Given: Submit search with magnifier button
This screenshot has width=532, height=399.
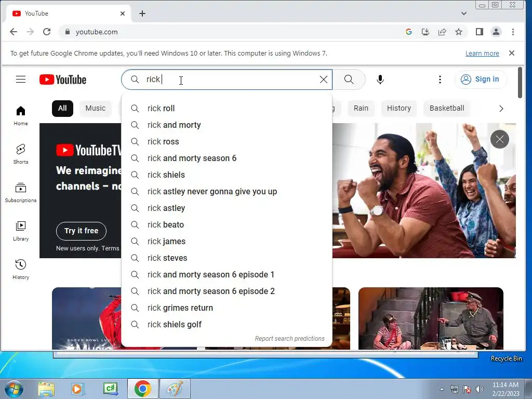Looking at the screenshot, I should tap(349, 79).
